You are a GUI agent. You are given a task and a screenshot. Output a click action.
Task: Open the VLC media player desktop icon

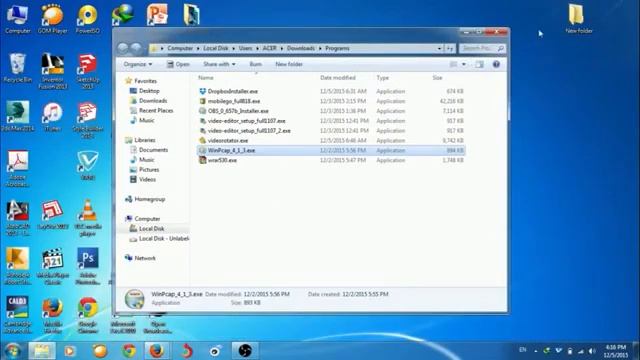point(88,218)
